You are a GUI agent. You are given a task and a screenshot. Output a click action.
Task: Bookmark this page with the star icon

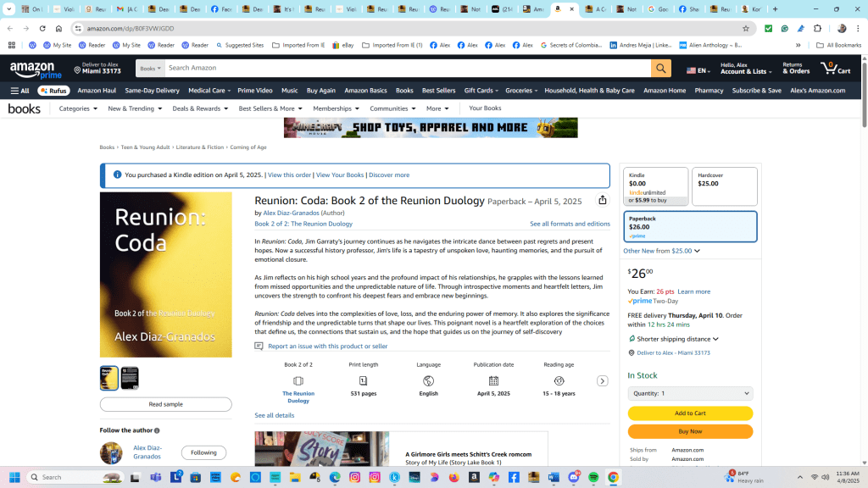point(746,28)
